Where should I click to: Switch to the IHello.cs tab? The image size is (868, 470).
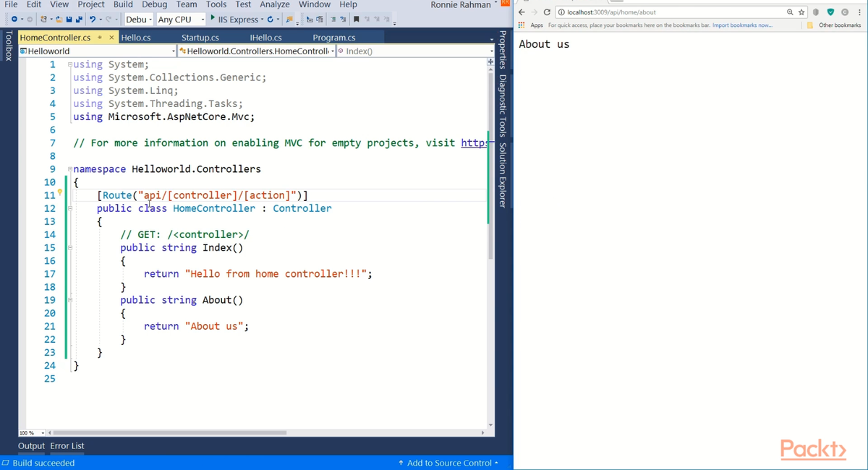click(265, 38)
